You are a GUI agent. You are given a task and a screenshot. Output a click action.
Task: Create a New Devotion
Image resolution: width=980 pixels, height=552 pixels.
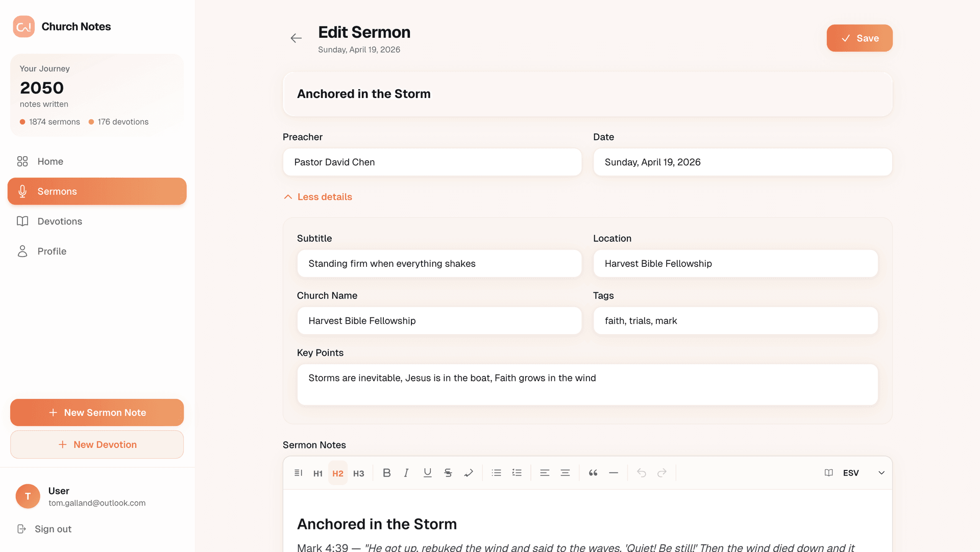pyautogui.click(x=97, y=444)
